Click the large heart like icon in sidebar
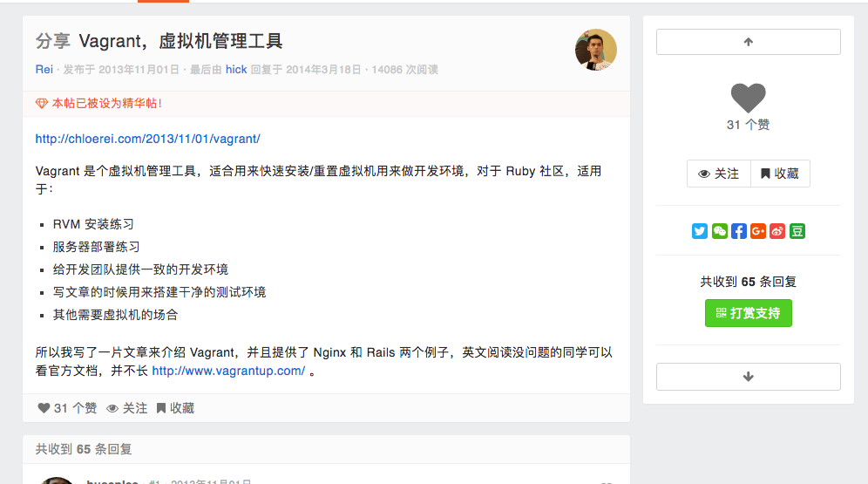 748,98
